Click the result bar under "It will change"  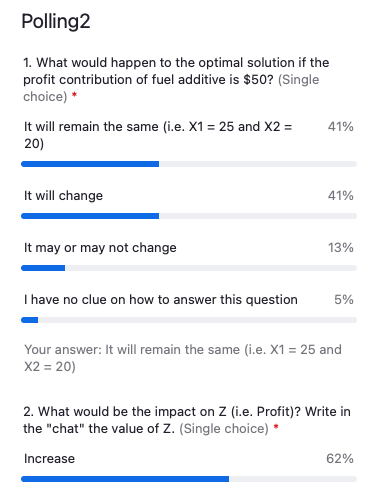pyautogui.click(x=189, y=216)
